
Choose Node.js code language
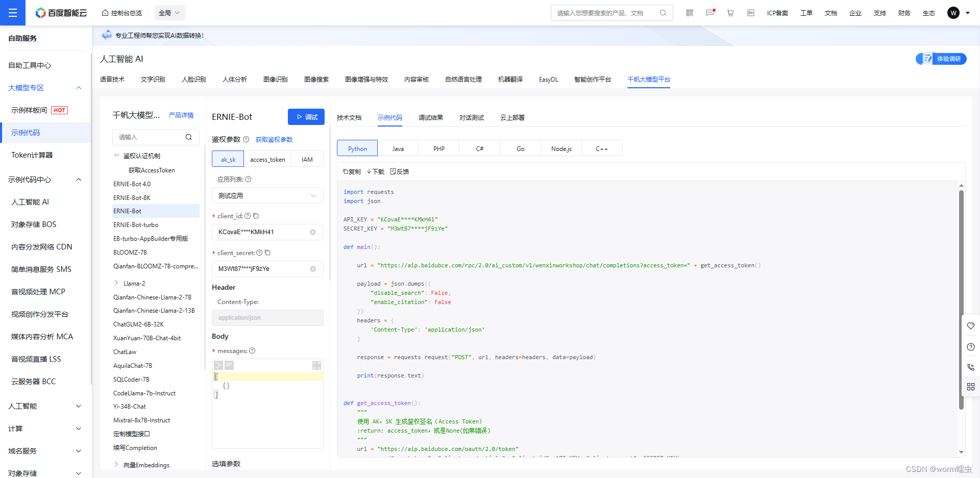tap(561, 148)
